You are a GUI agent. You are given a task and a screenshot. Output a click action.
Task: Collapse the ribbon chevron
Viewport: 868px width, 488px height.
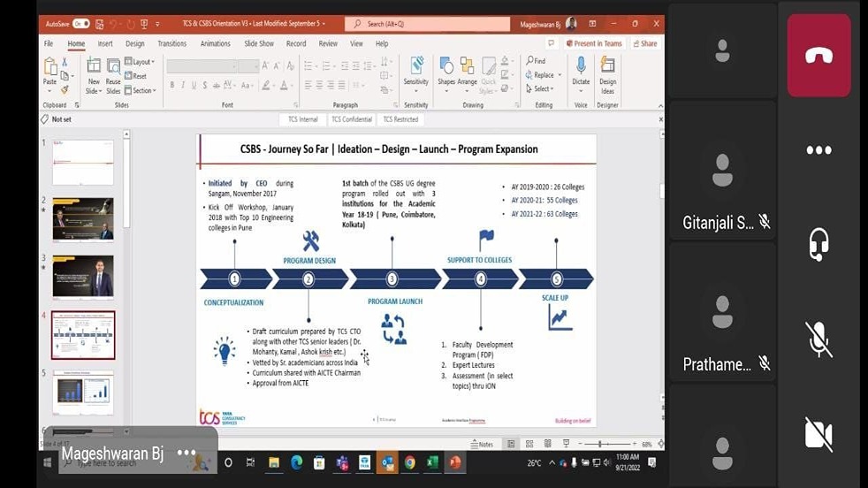point(660,105)
